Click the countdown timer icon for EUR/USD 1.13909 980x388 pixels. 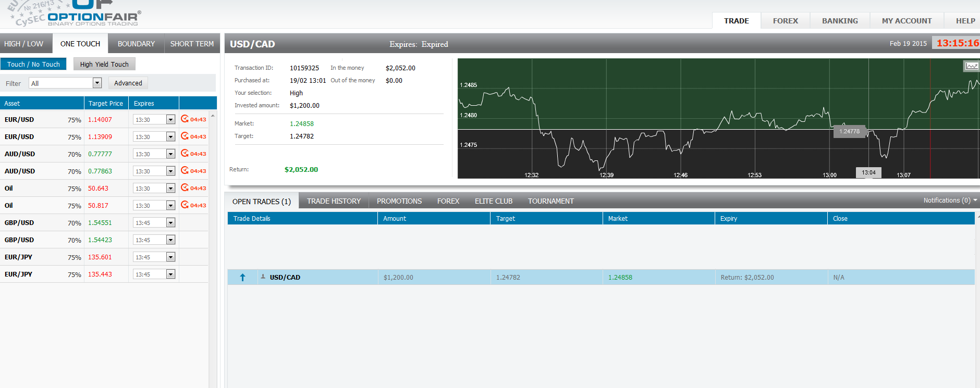coord(185,136)
